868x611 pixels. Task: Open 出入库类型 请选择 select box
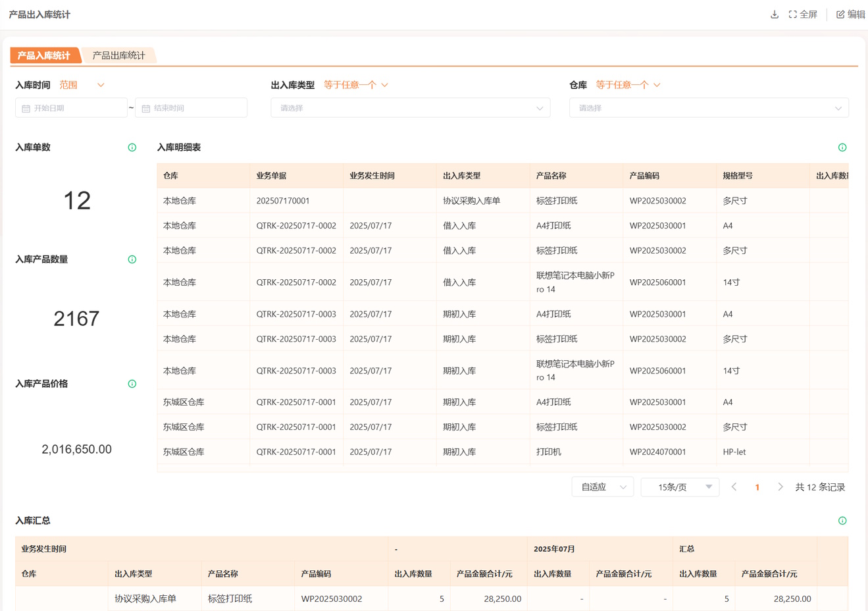(x=410, y=108)
